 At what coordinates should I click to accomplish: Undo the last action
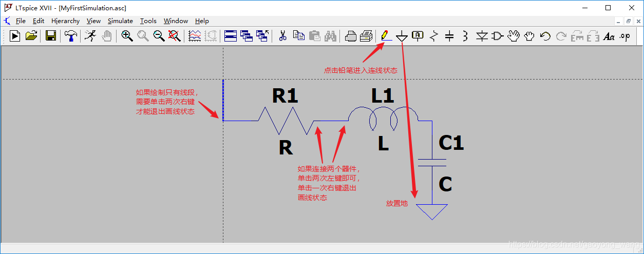click(545, 36)
